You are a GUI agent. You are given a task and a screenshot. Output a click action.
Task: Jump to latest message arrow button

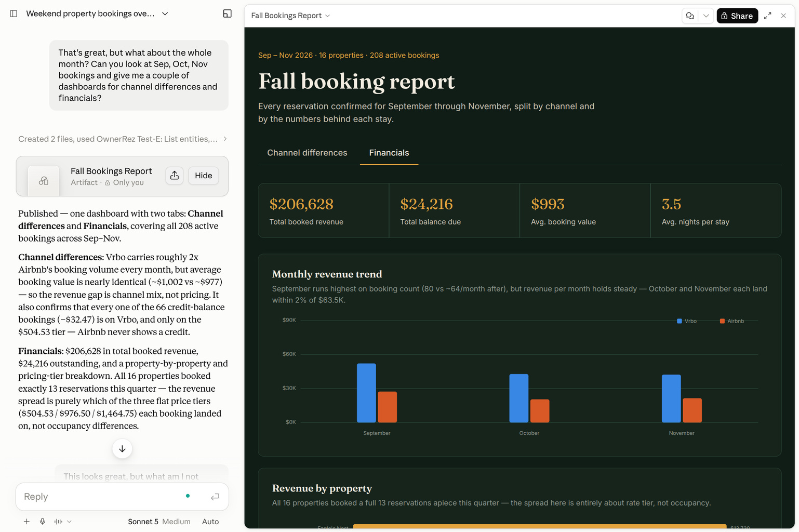point(122,449)
